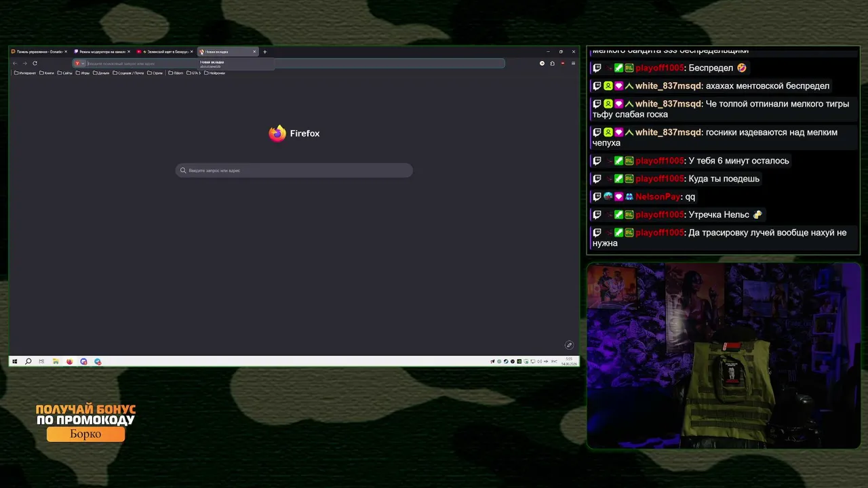Click the personalize new tab pencil icon

point(569,345)
